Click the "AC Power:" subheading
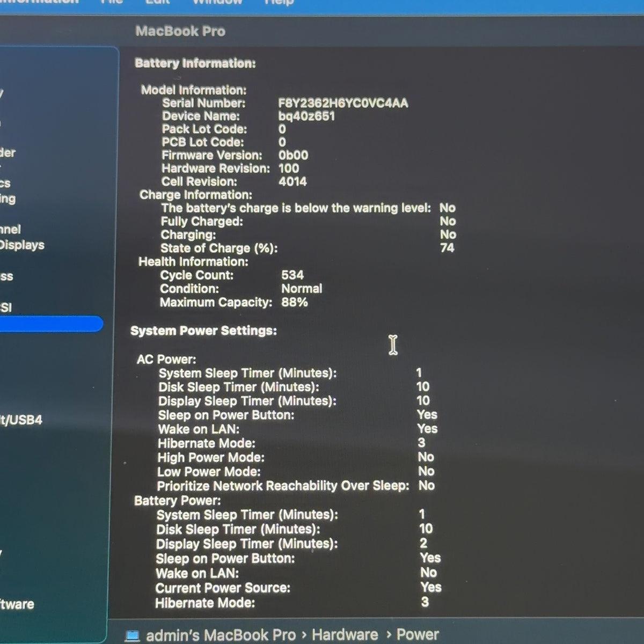644x644 pixels. pyautogui.click(x=166, y=359)
